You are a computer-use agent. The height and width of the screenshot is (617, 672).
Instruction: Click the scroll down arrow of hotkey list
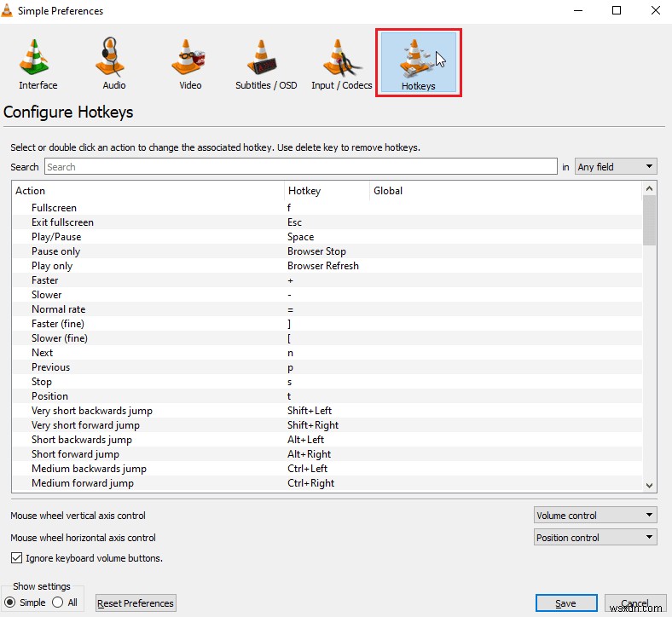pyautogui.click(x=649, y=485)
